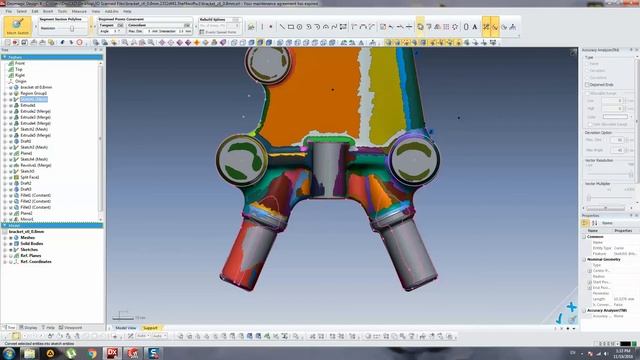Click the Accept checkmark icon in viewport corner
Screen dimensions: 640x360
560,318
